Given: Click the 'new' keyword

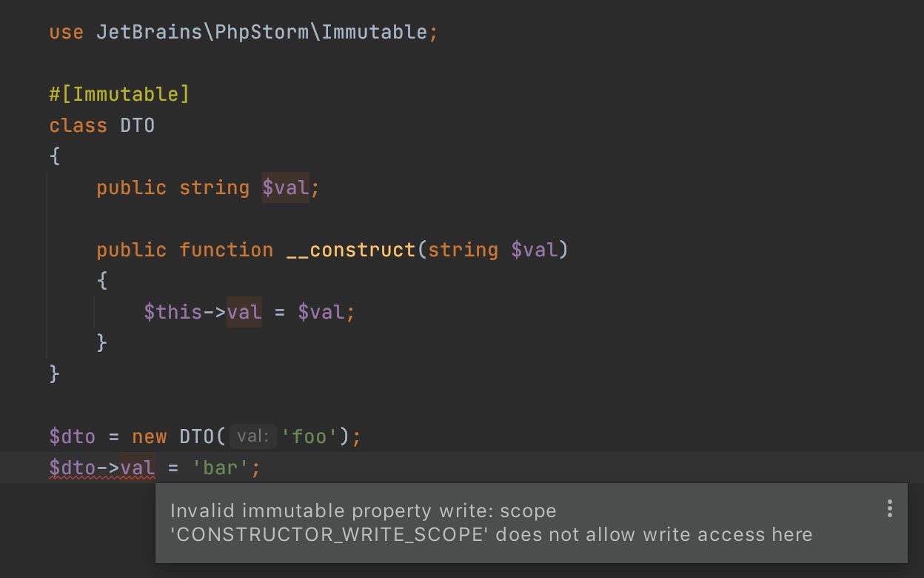Looking at the screenshot, I should point(150,436).
